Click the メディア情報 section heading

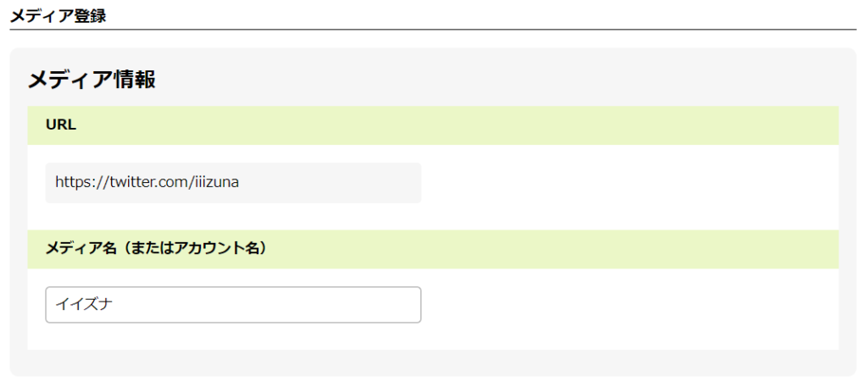92,80
